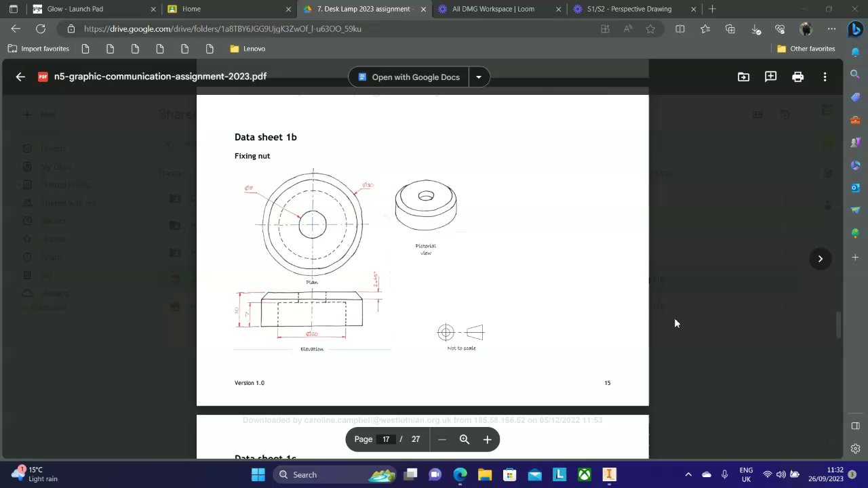Click the page number input field
The width and height of the screenshot is (868, 488).
[x=386, y=439]
